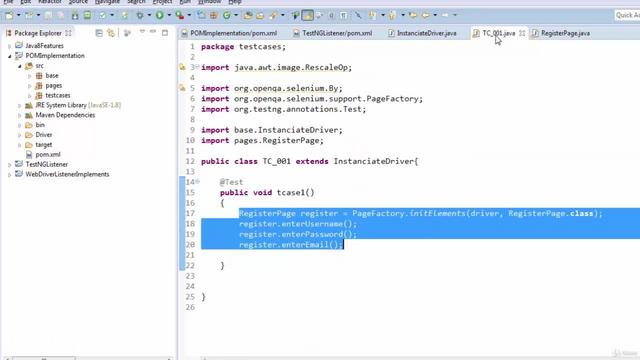Open the Debug dropdown arrow
The height and width of the screenshot is (360, 640).
pos(149,16)
